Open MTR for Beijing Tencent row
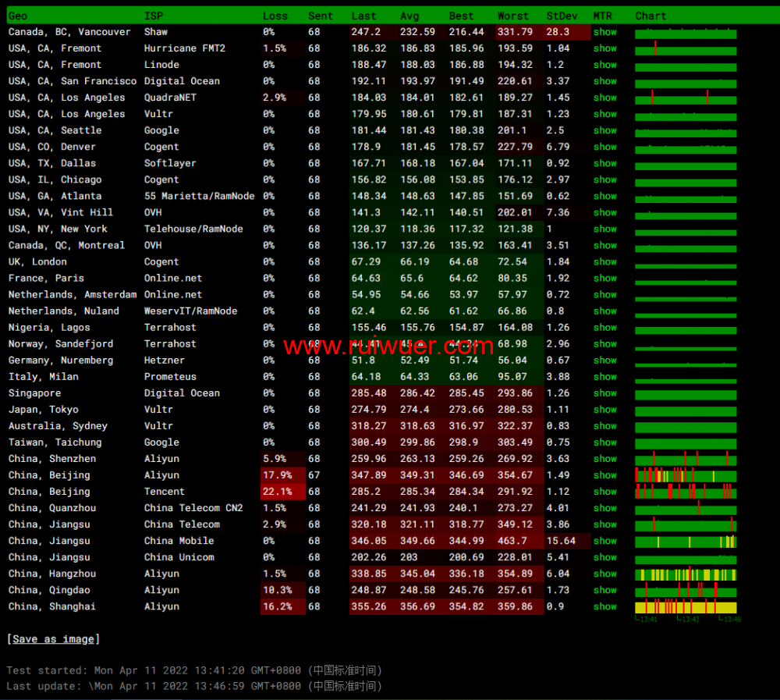This screenshot has width=780, height=700. point(604,492)
